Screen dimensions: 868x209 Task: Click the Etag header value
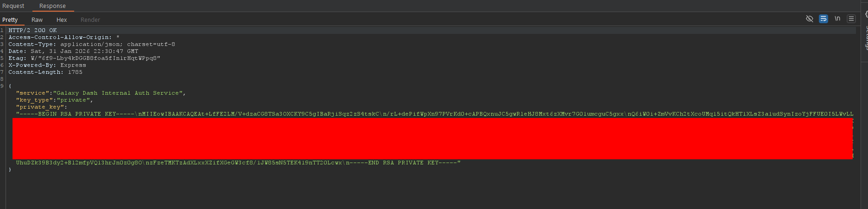coord(95,58)
